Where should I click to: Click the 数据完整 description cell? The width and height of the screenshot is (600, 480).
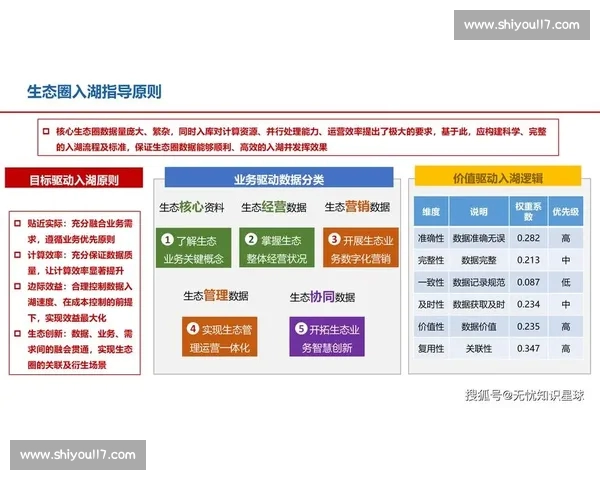pos(479,260)
